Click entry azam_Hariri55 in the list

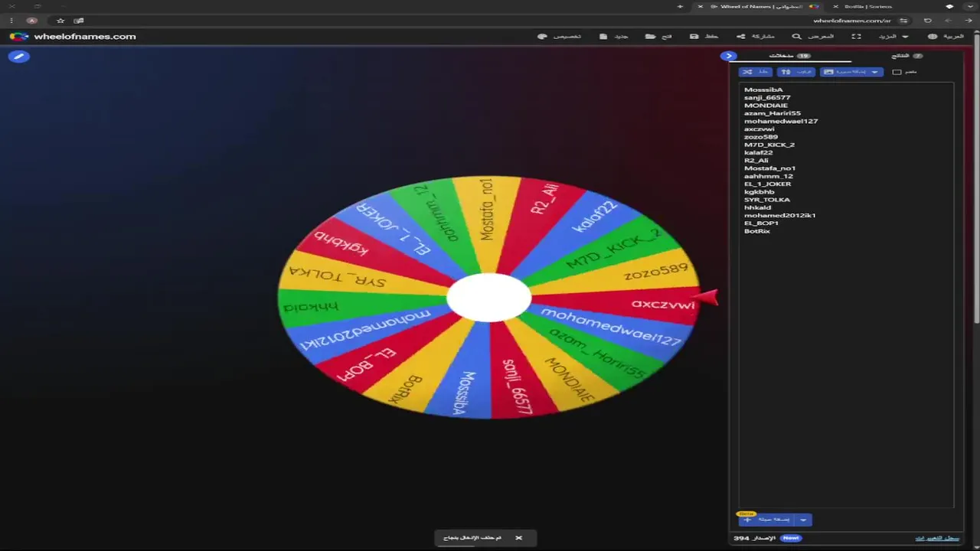coord(773,113)
